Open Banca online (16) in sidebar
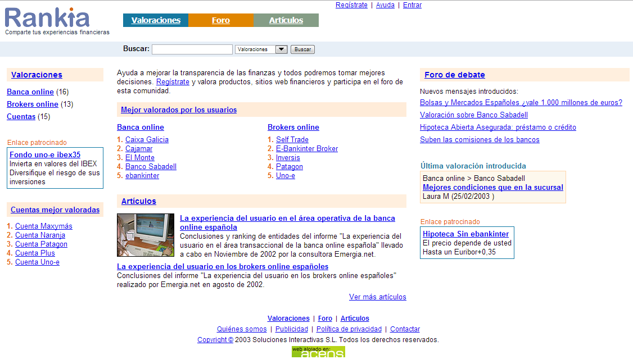The height and width of the screenshot is (364, 633). point(30,92)
